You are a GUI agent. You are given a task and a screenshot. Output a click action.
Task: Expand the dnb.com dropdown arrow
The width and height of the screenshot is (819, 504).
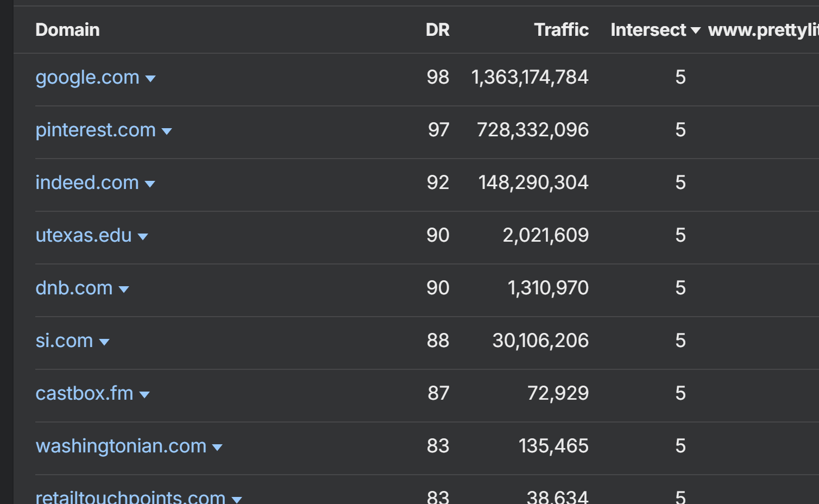[124, 290]
